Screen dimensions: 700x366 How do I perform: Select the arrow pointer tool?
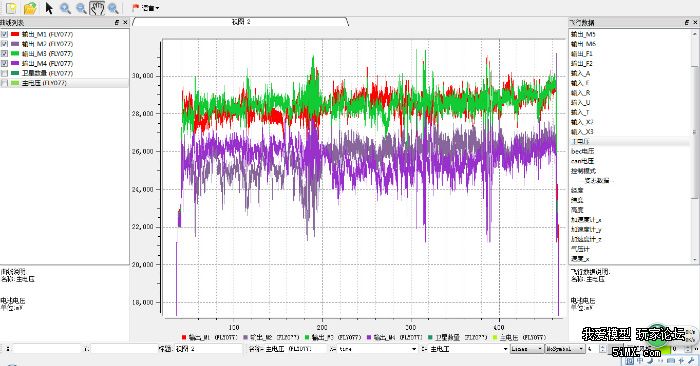click(49, 8)
